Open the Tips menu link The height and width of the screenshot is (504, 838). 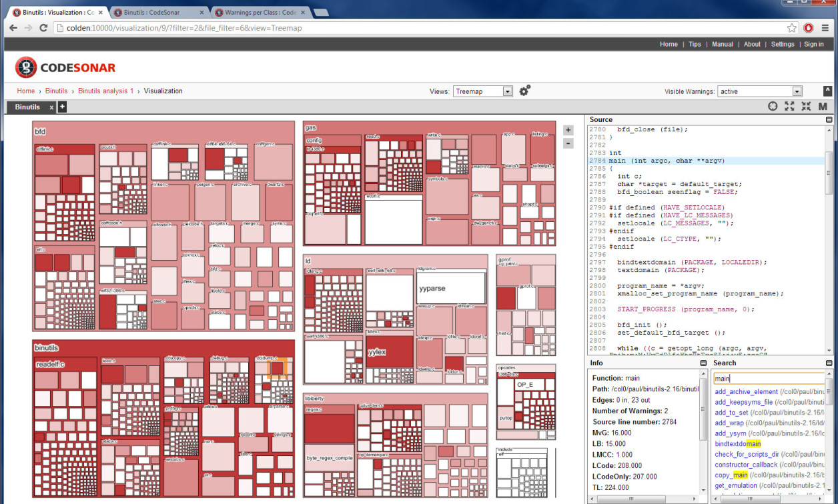pyautogui.click(x=695, y=44)
